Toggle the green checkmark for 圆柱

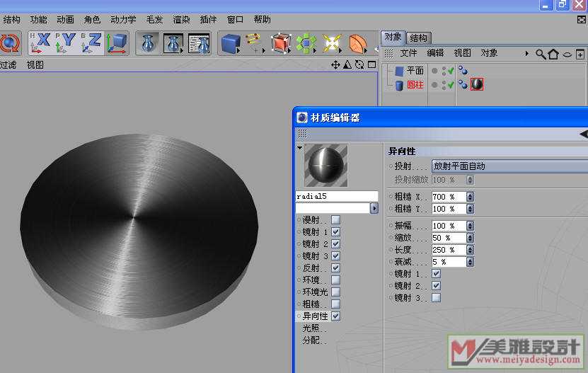[450, 85]
